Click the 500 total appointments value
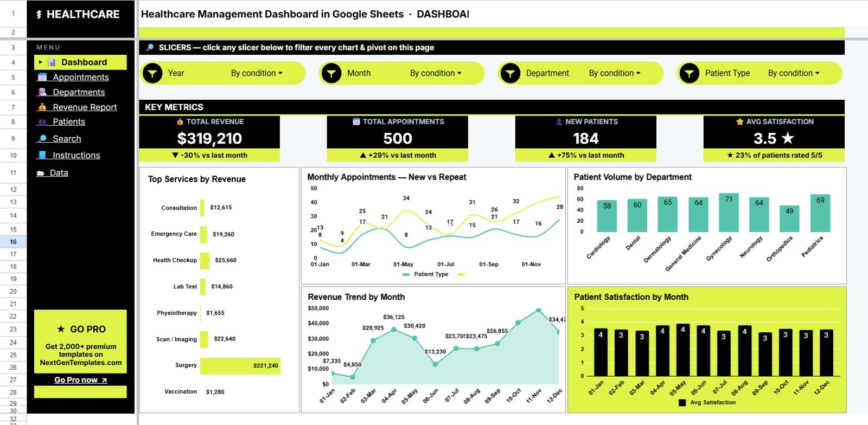The height and width of the screenshot is (425, 868). point(398,139)
